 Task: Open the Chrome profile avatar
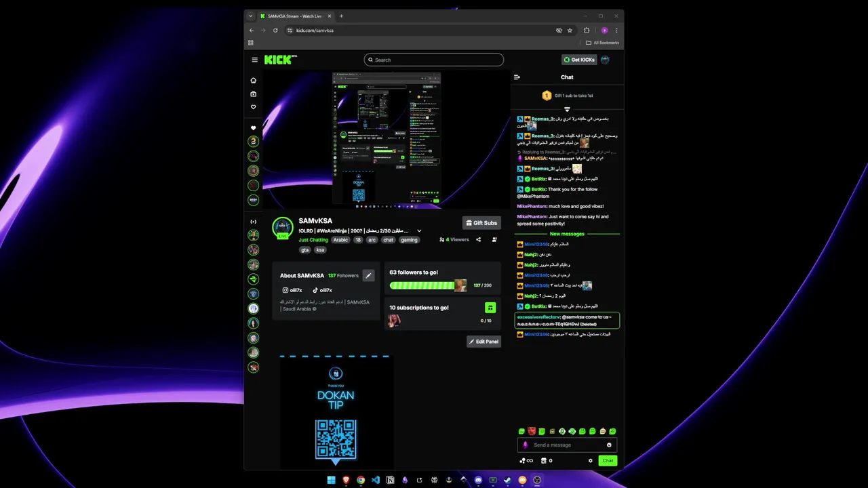click(x=604, y=30)
